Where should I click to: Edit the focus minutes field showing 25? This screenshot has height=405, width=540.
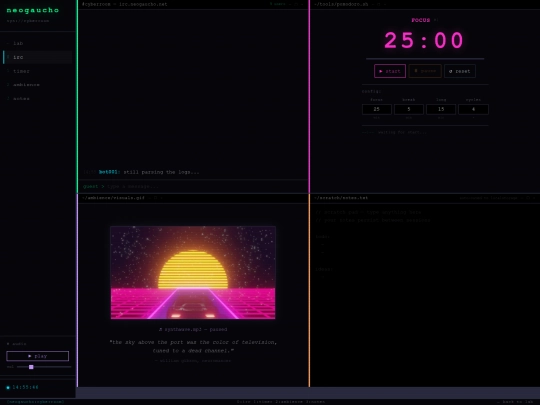click(x=377, y=109)
